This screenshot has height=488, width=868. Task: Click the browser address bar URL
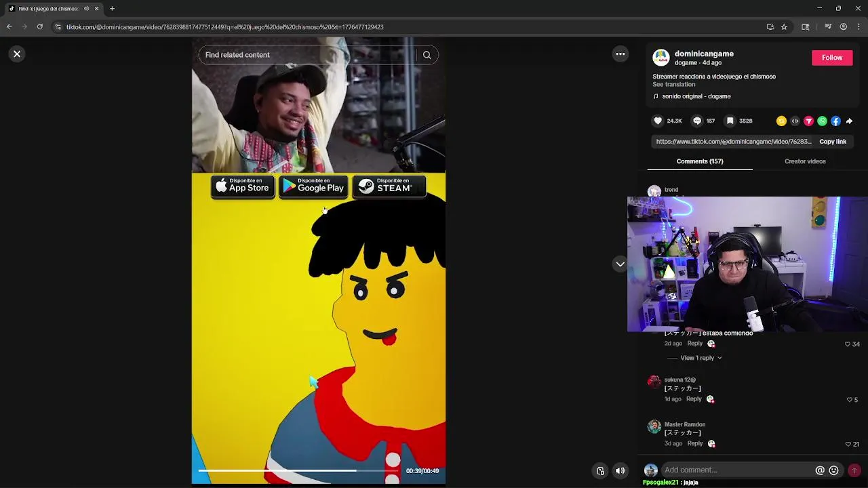click(x=224, y=27)
